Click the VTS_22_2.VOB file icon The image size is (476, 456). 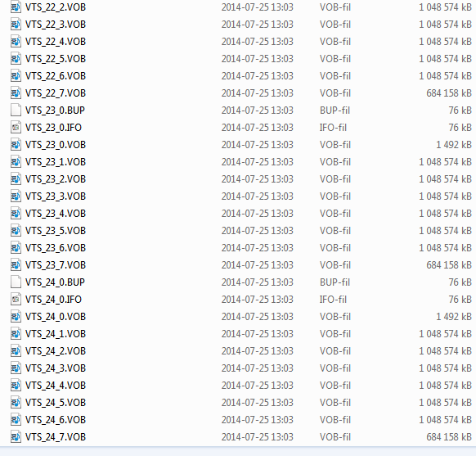[16, 7]
